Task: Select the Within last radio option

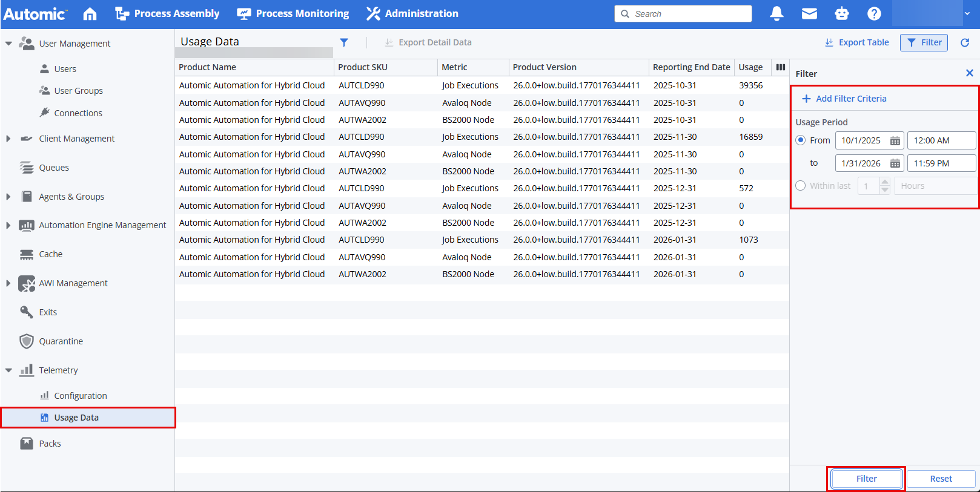Action: pyautogui.click(x=801, y=186)
